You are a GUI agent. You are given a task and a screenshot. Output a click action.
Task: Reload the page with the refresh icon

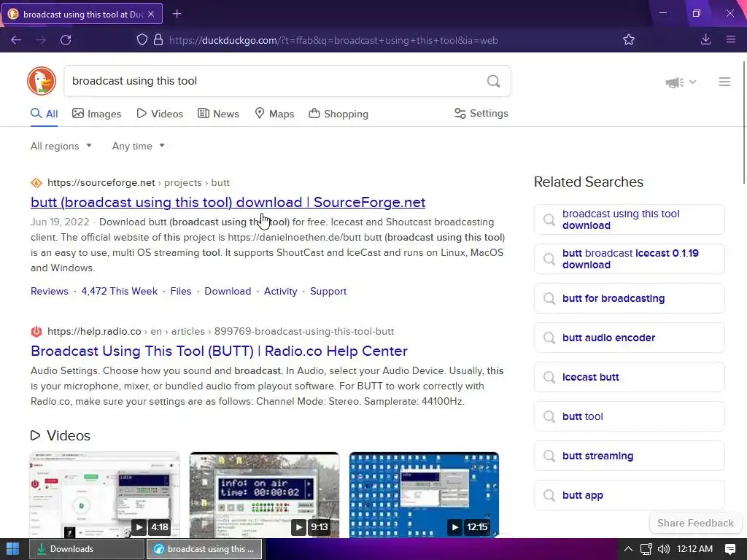[x=66, y=40]
